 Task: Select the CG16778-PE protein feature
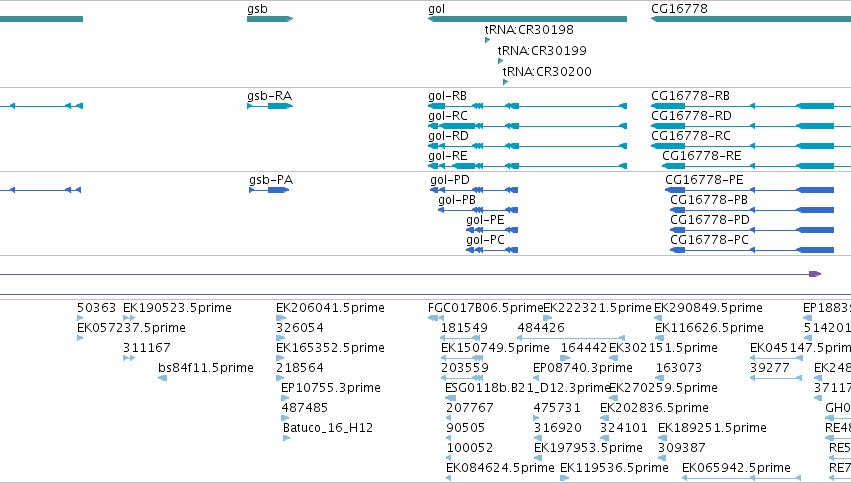(x=750, y=190)
